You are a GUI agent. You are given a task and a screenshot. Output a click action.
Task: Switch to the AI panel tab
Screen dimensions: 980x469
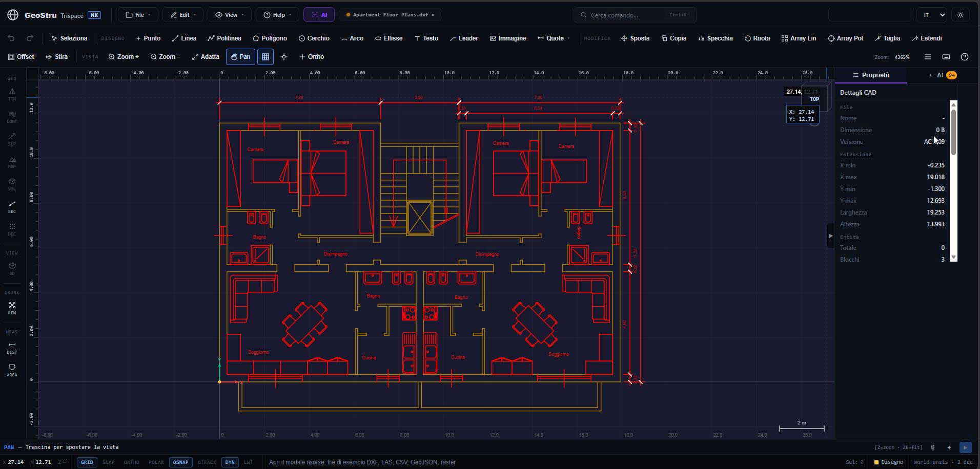[942, 75]
